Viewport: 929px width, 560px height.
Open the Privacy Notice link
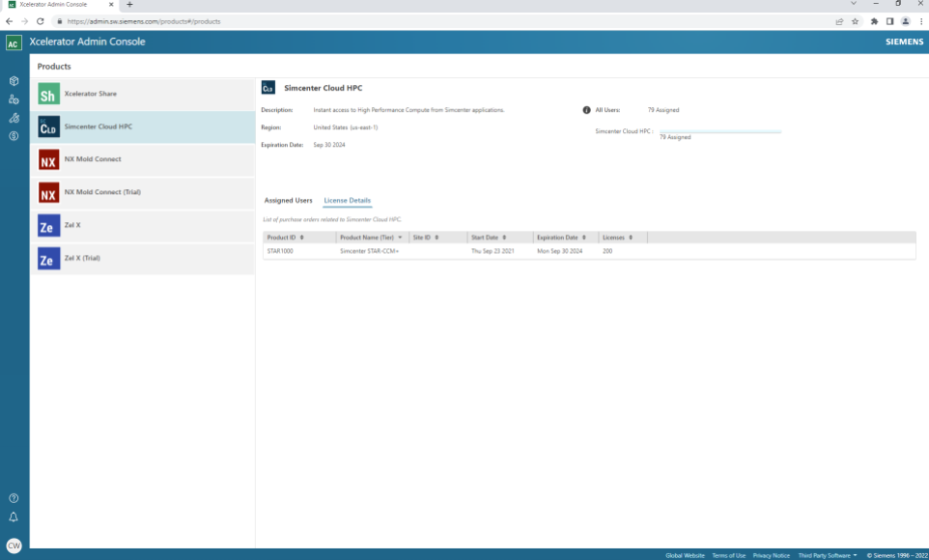[x=771, y=555]
